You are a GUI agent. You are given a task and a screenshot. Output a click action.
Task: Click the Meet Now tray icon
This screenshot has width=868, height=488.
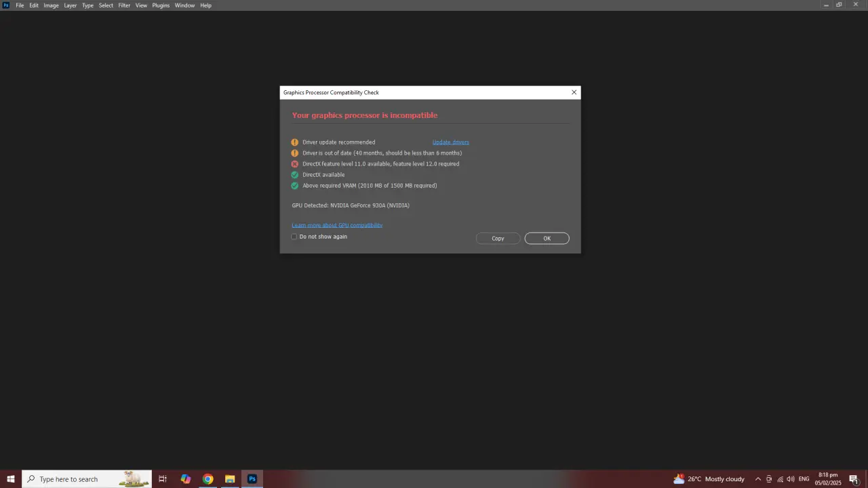coord(769,479)
